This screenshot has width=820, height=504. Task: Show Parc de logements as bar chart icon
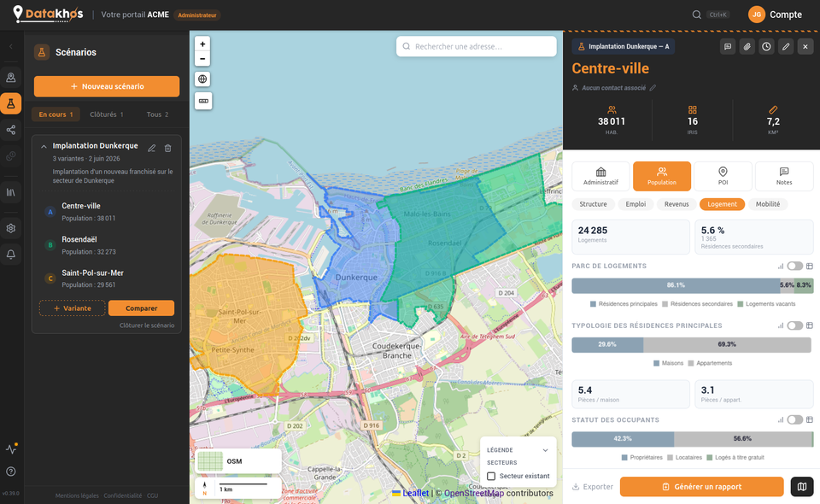(x=781, y=267)
